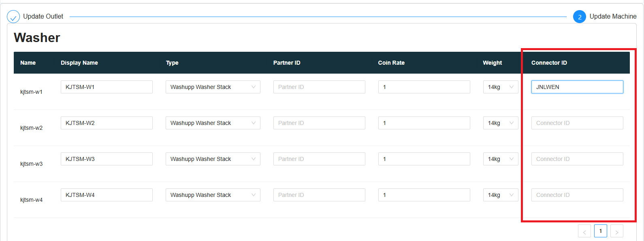Click the kjtsm-w2 name cell
The image size is (644, 241).
pyautogui.click(x=31, y=128)
